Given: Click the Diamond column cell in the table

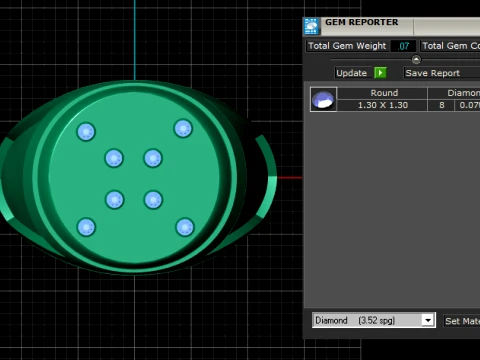Looking at the screenshot, I should pos(455,93).
